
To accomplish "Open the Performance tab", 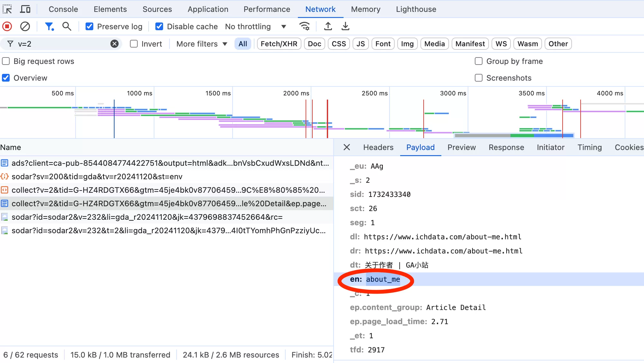I will click(x=267, y=9).
